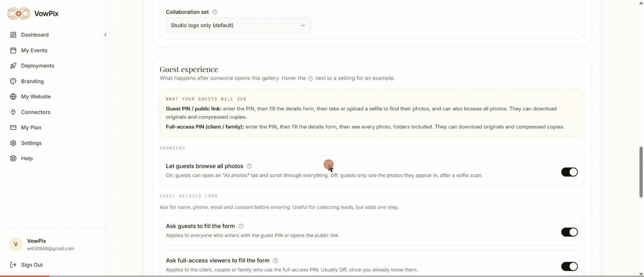Toggle Let guests browse all photos off
The image size is (644, 277).
pos(569,172)
